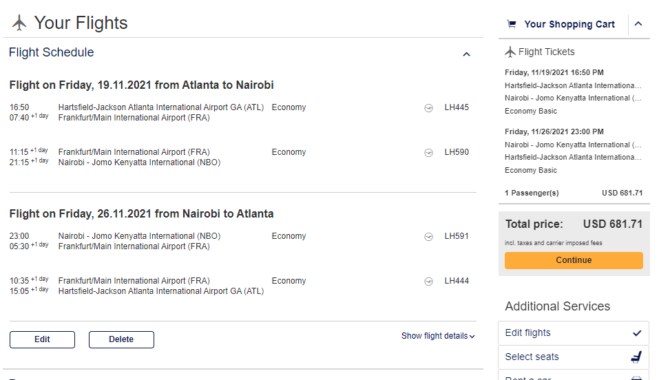Screen dimensions: 670x380
Task: Collapse the Flight Schedule section
Action: point(467,54)
